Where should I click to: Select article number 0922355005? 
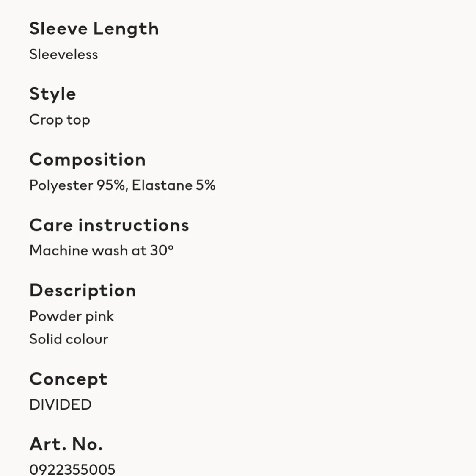click(x=72, y=469)
